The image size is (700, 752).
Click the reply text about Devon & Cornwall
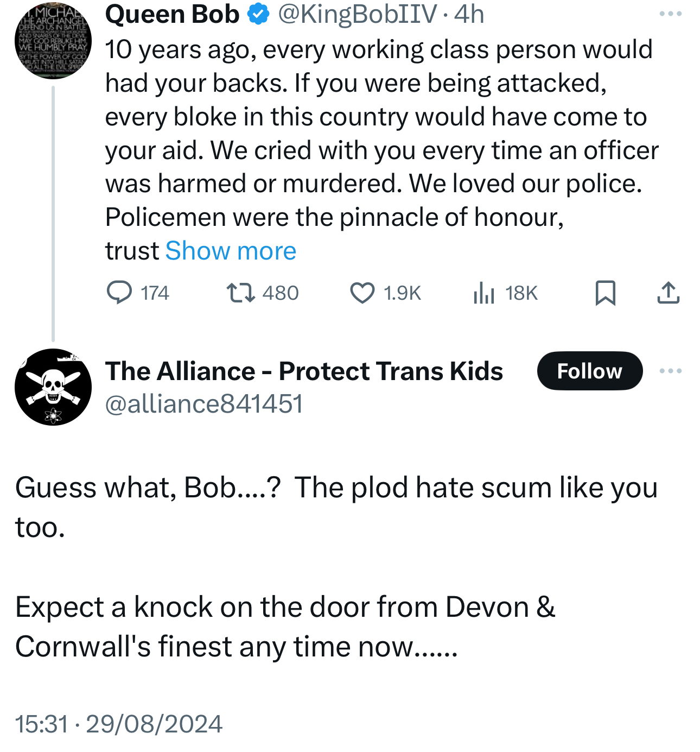pos(285,627)
